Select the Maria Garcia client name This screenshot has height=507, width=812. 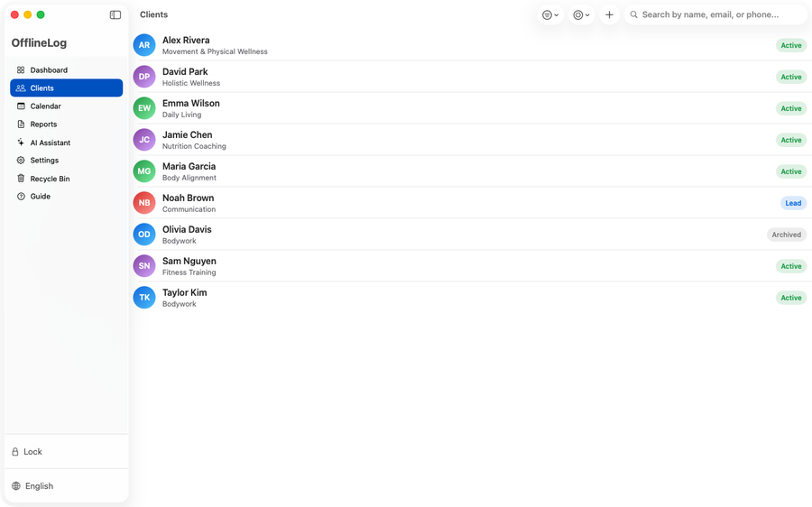coord(189,166)
